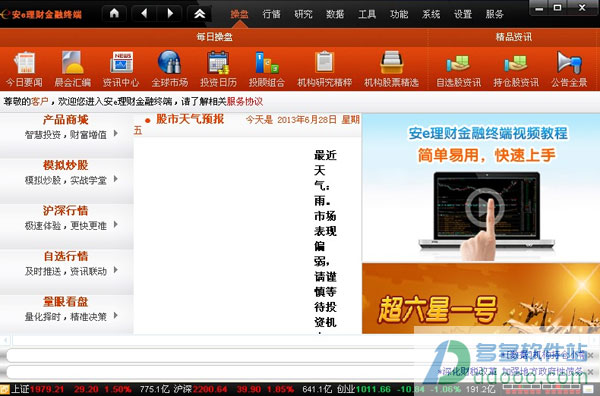Open the 服务协议 link
The image size is (600, 396).
pos(245,102)
